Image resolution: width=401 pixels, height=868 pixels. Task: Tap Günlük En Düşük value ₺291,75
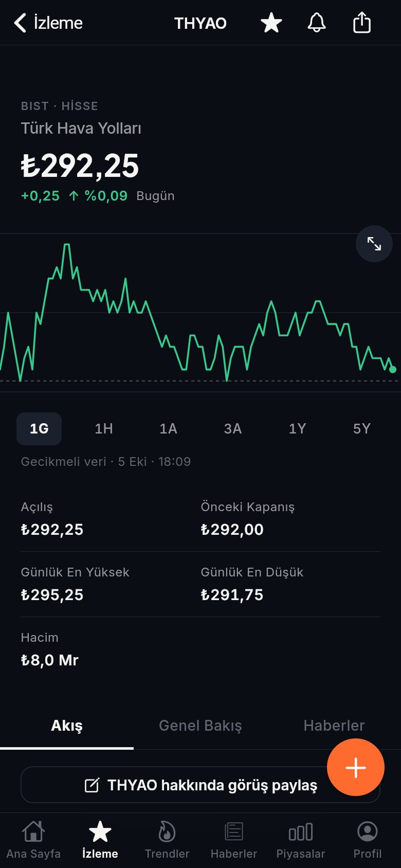pos(232,595)
